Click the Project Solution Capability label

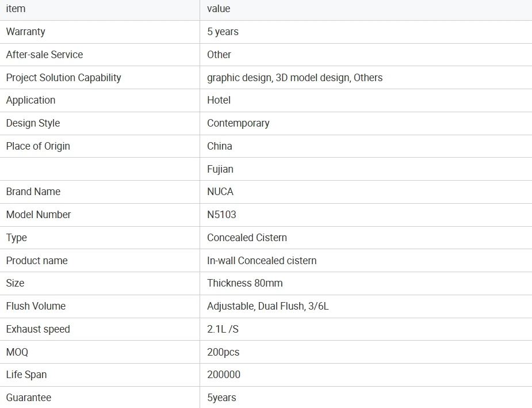[x=63, y=78]
